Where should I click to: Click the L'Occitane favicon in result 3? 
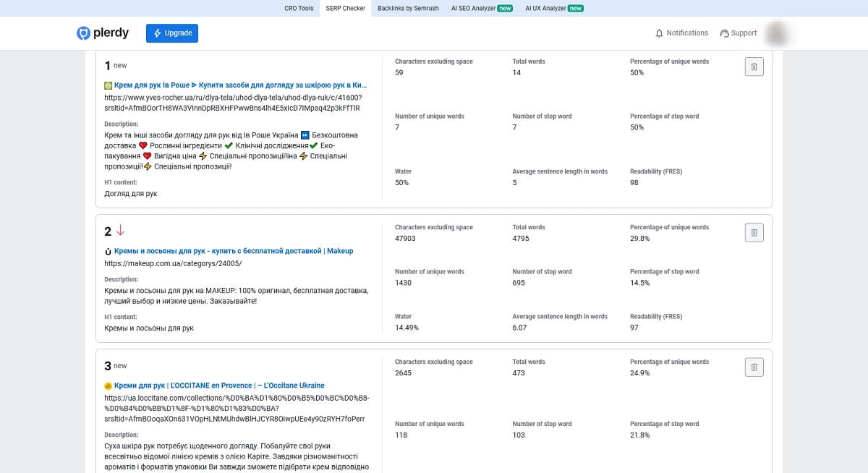coord(108,385)
